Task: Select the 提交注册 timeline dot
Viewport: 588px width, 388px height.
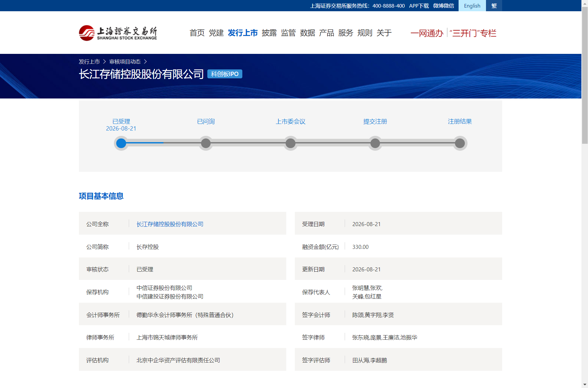Action: coord(375,143)
